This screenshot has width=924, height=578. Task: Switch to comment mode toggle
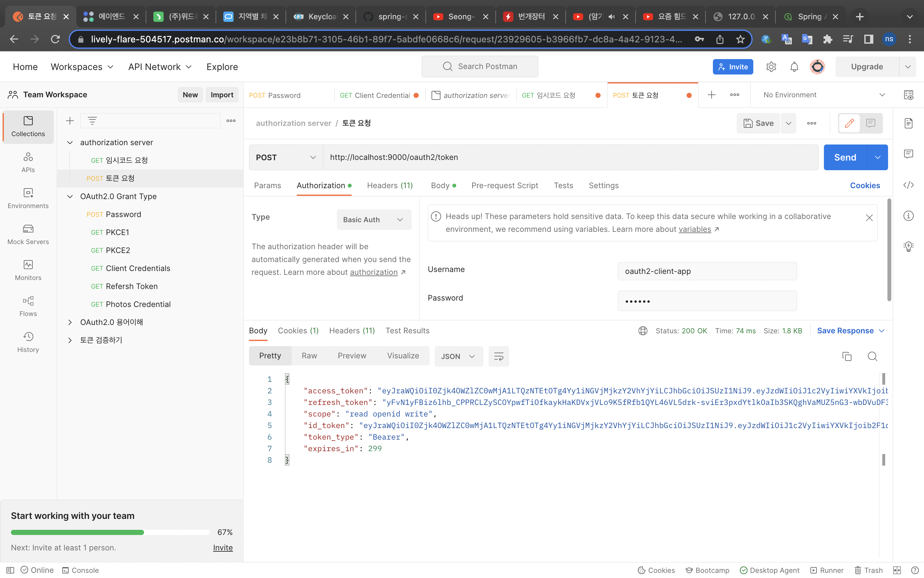871,123
